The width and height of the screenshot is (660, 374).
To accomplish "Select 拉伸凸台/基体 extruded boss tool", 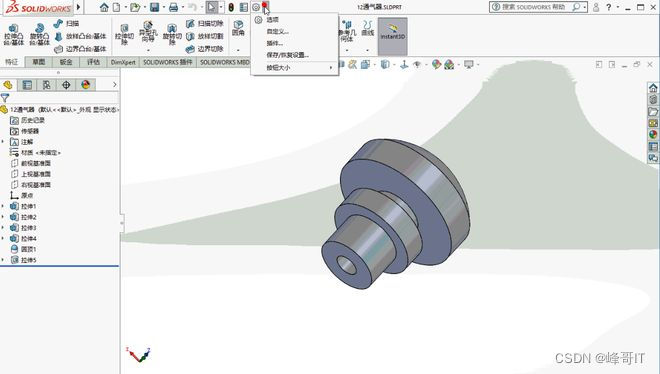I will tap(14, 34).
